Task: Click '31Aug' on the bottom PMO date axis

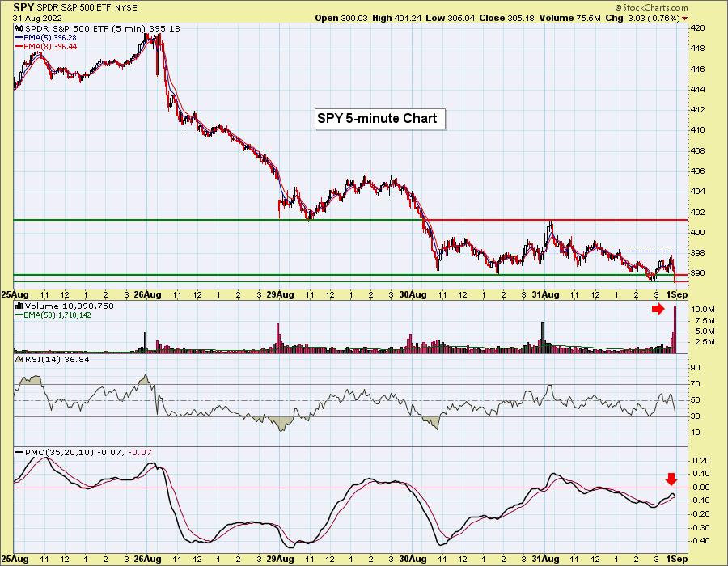Action: click(x=545, y=559)
